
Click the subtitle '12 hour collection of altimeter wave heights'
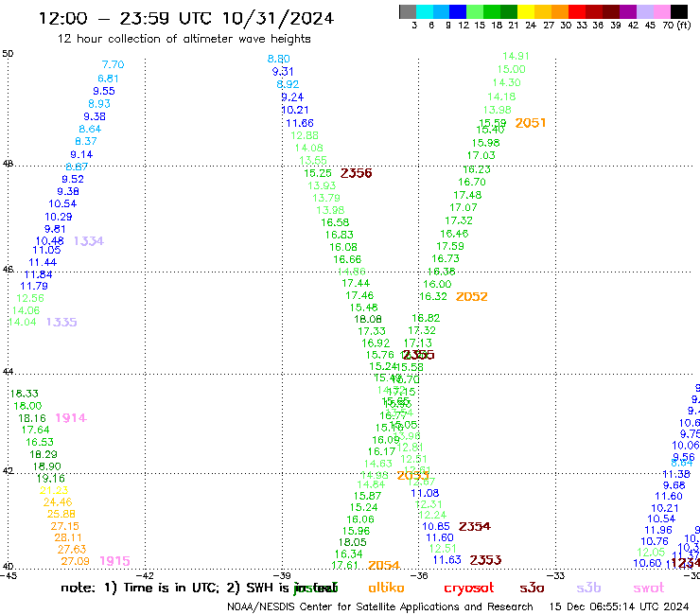(184, 39)
